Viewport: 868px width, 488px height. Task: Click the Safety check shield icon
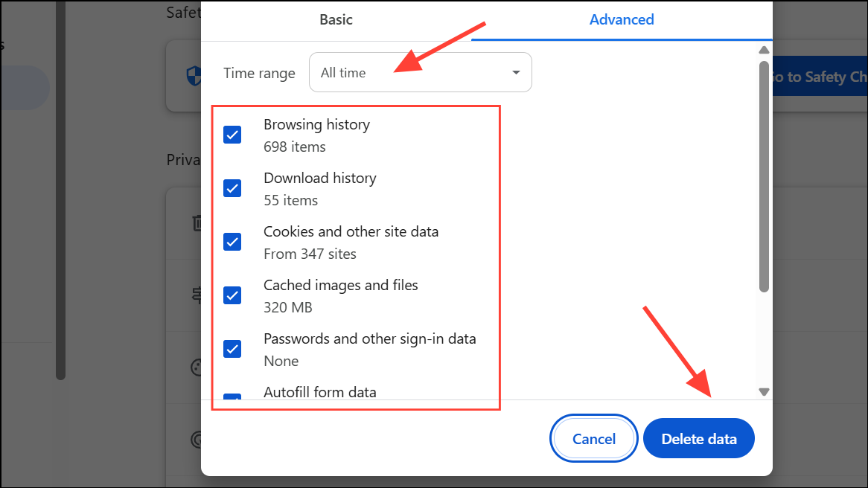click(192, 75)
